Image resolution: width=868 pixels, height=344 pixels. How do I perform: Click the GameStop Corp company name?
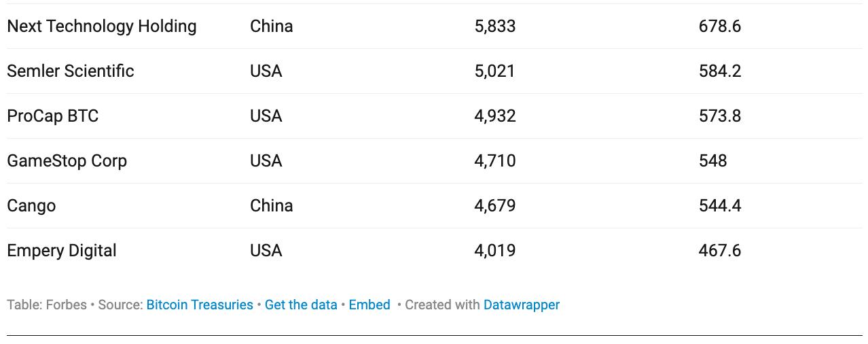click(x=67, y=161)
